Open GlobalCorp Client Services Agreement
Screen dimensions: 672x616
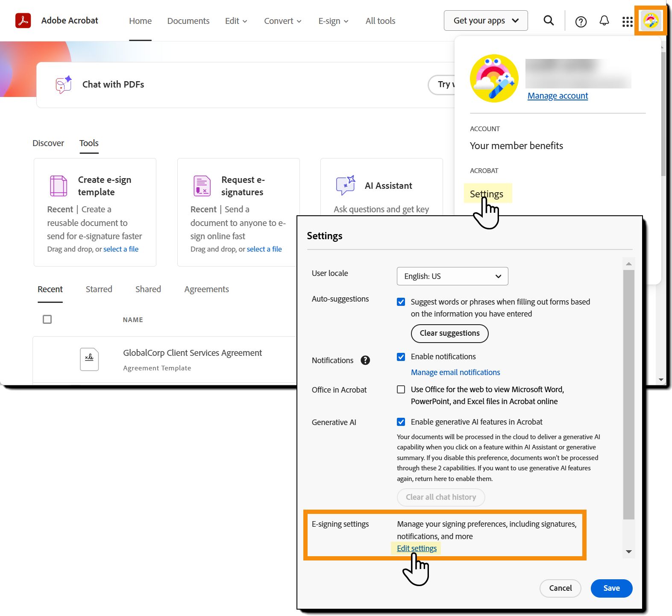192,353
